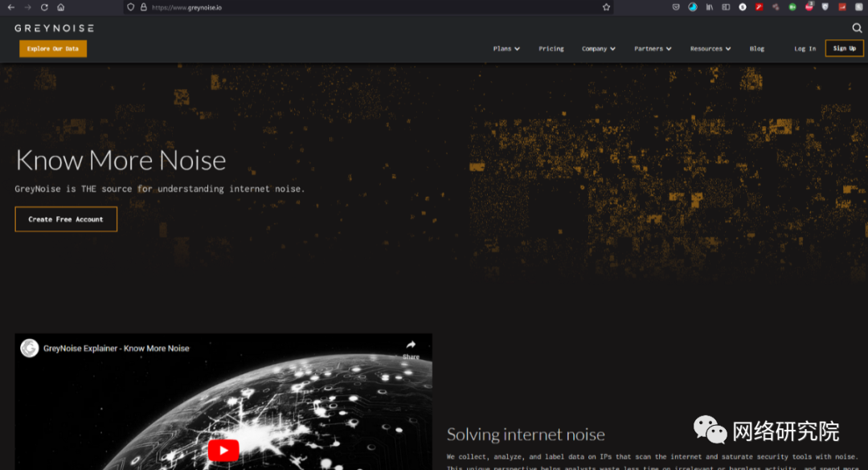Open the red extension with counter badge
The width and height of the screenshot is (868, 470).
point(809,6)
